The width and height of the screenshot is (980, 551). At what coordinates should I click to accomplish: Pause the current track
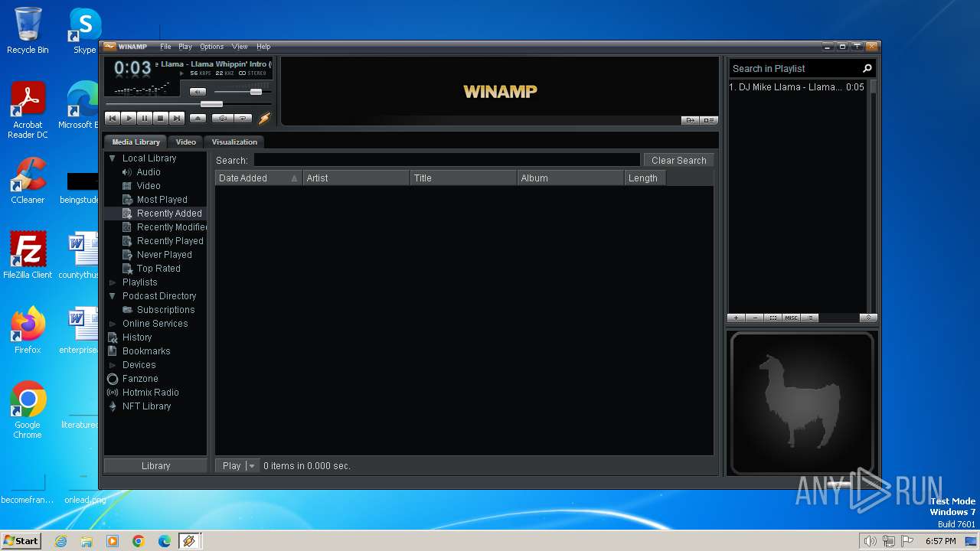[x=145, y=118]
